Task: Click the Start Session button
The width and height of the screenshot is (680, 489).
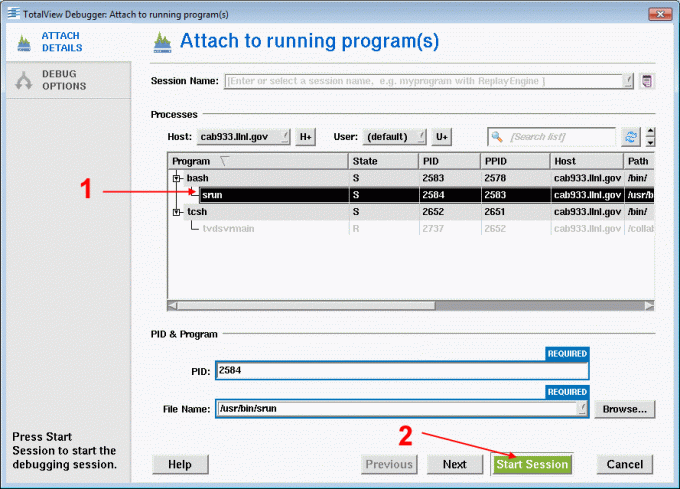Action: 532,464
